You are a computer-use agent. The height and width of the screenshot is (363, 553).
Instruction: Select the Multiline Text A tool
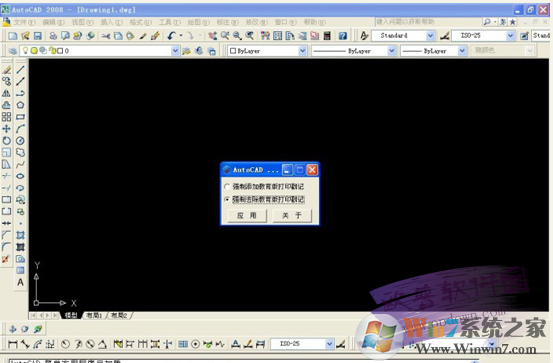(20, 283)
